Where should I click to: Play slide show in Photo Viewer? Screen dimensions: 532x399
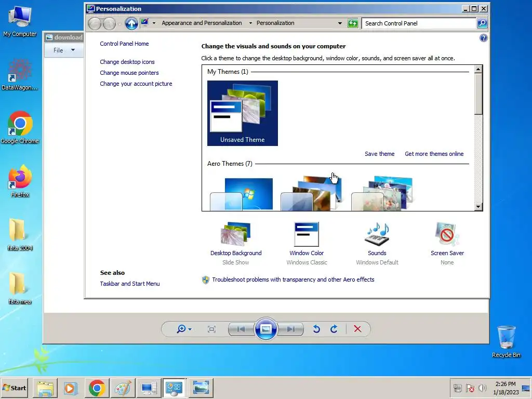(265, 329)
